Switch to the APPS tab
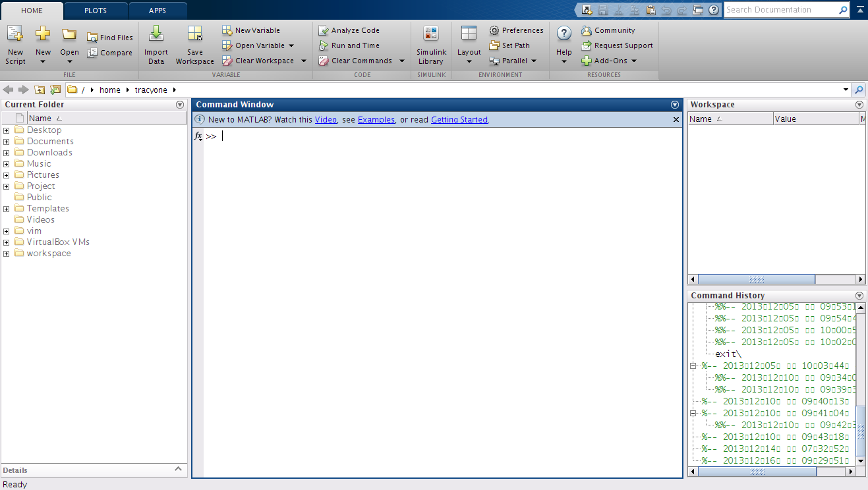Viewport: 868px width, 490px height. (x=158, y=11)
